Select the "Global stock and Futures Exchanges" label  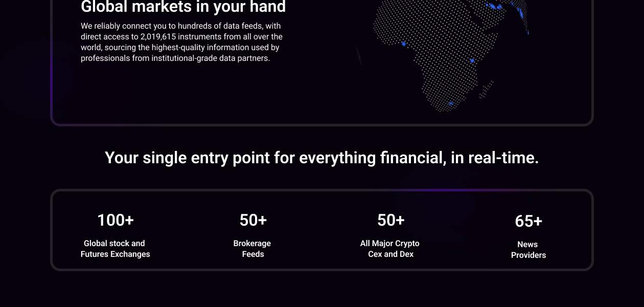(x=116, y=249)
